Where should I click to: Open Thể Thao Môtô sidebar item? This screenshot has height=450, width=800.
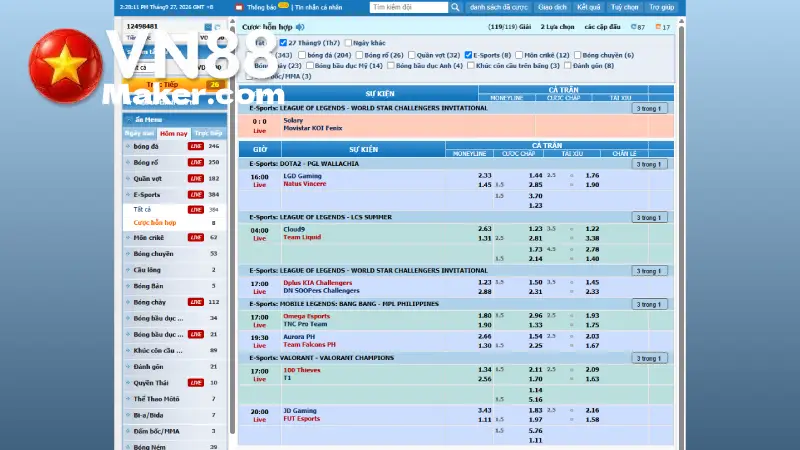click(156, 399)
